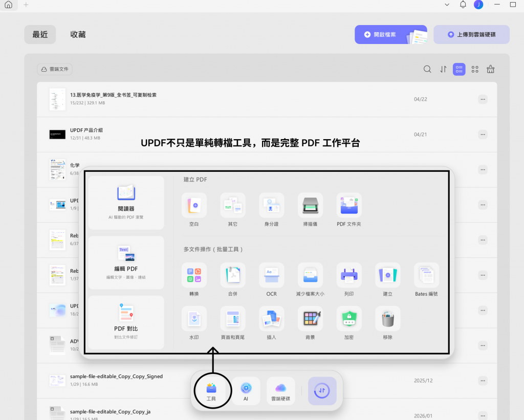Choose the 掃描儀 scanner option
524x420 pixels.
pyautogui.click(x=310, y=205)
